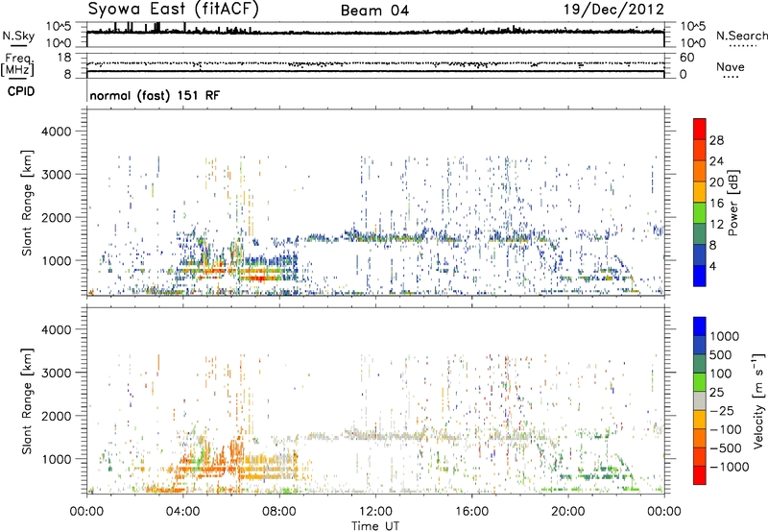Screen dimensions: 768x532
Task: Click the red top segment of Power color bar
Action: [x=700, y=129]
